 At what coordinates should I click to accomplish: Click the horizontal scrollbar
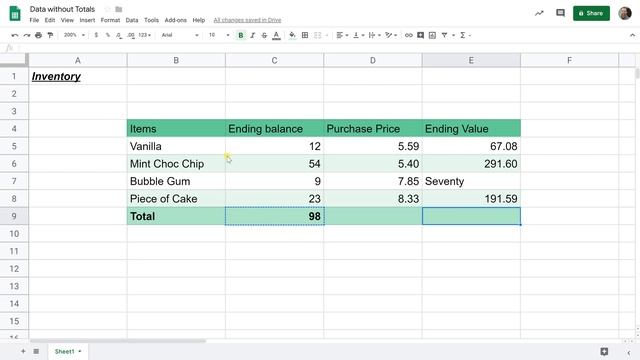[118, 340]
